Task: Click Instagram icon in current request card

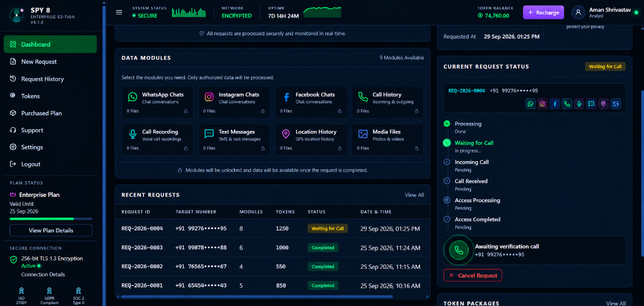Action: coord(543,104)
